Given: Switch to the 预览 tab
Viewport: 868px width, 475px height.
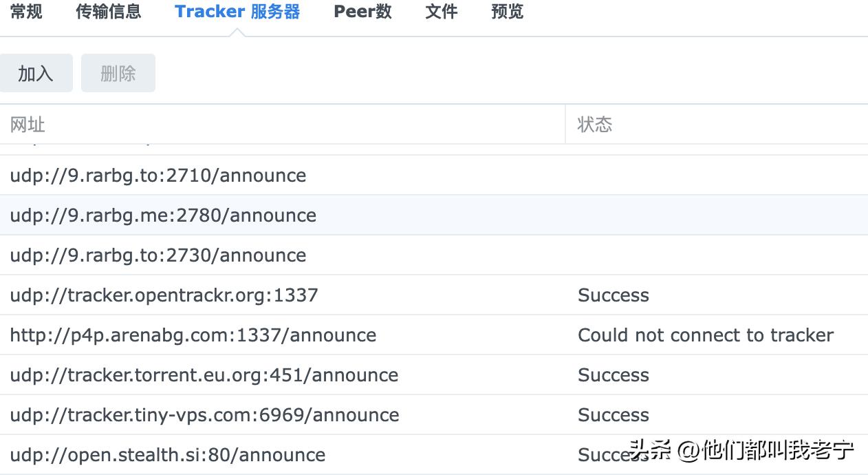Looking at the screenshot, I should tap(507, 12).
